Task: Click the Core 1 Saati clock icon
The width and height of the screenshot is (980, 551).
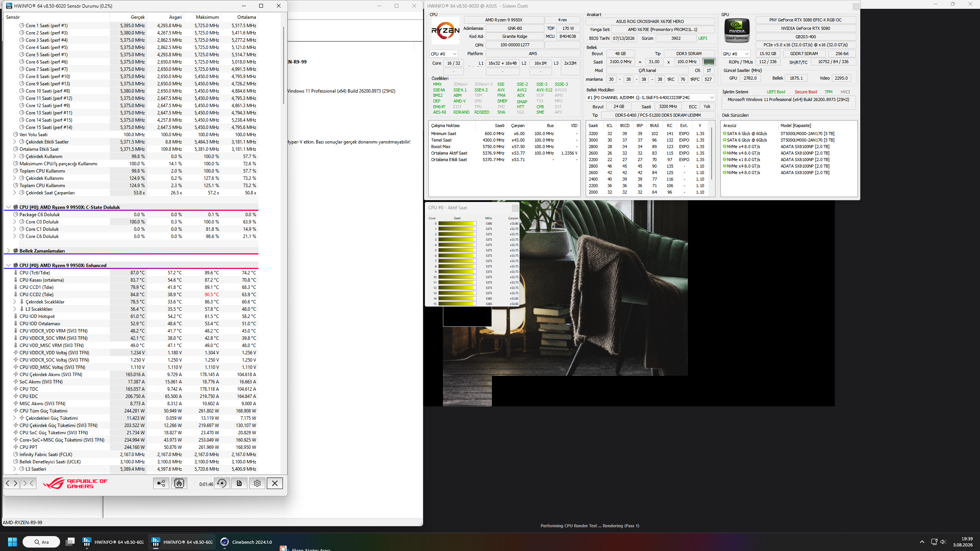Action: click(x=22, y=26)
